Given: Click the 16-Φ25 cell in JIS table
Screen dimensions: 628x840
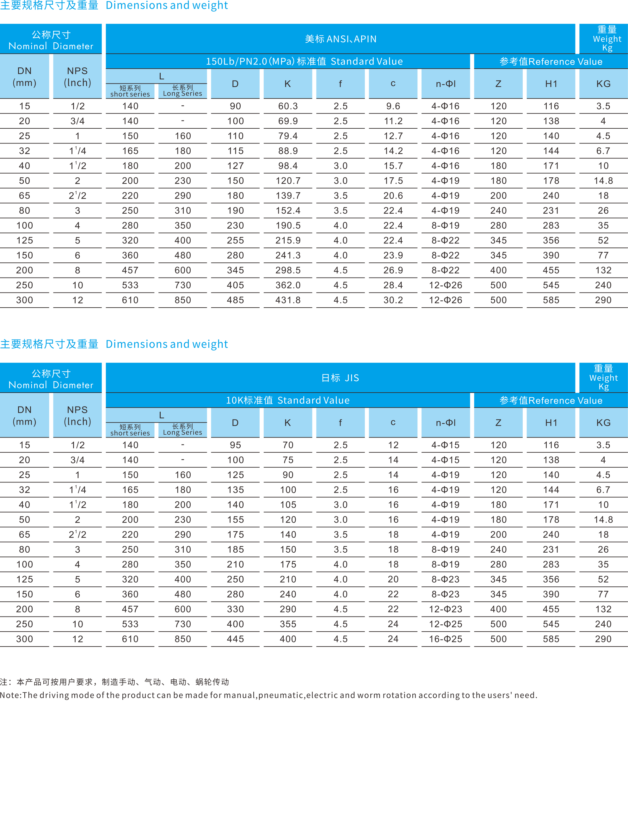Looking at the screenshot, I should click(446, 639).
